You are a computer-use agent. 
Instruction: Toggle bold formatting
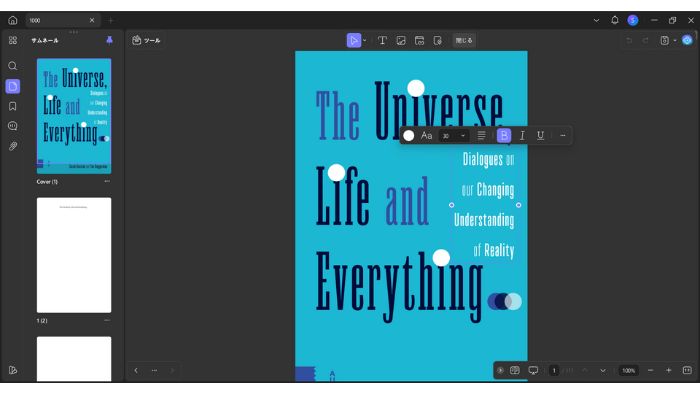504,136
